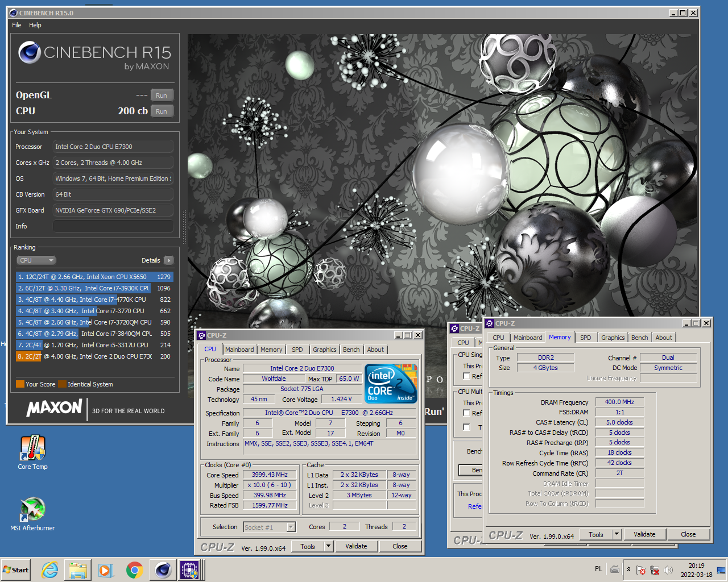Click the network status tray icon
728x582 pixels.
(655, 569)
